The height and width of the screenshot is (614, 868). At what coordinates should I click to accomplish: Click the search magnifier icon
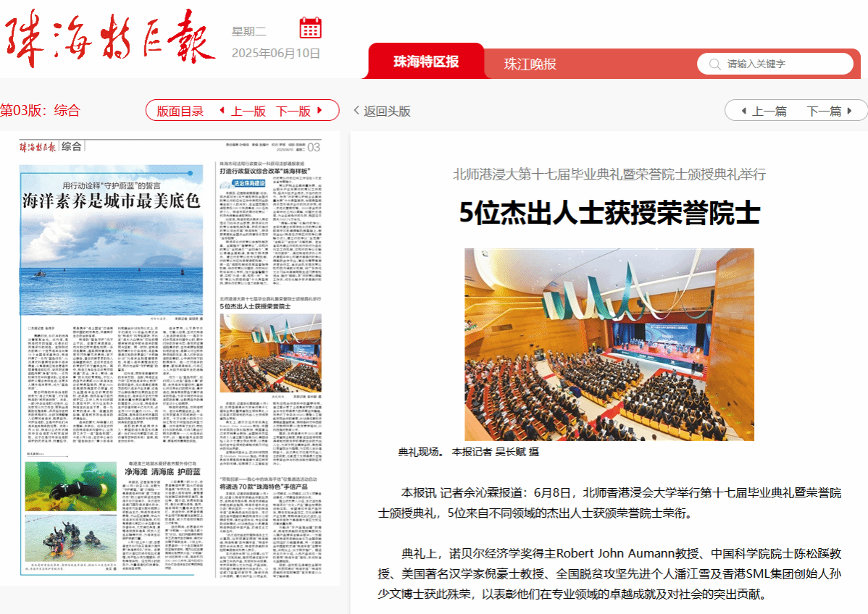(x=714, y=64)
